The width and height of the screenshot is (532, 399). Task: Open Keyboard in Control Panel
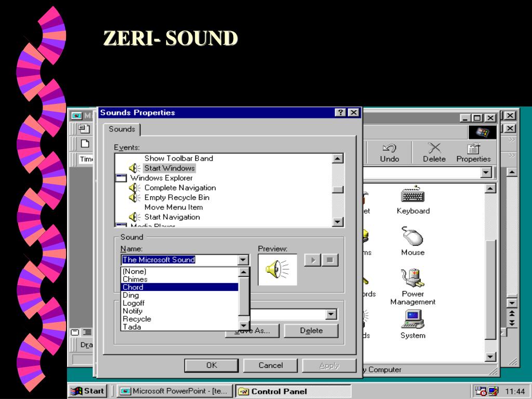coord(413,200)
